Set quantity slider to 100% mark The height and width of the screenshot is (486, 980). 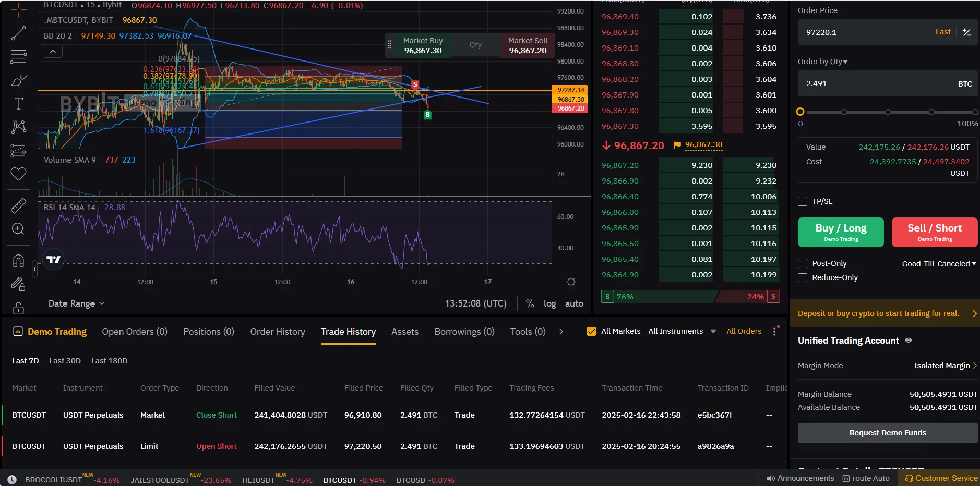point(975,112)
